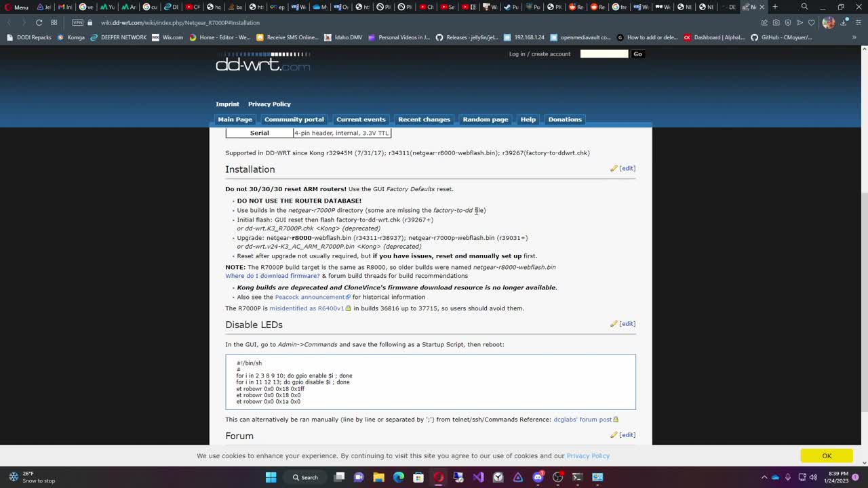This screenshot has height=488, width=868.
Task: Edit the Forum section
Action: coord(627,434)
